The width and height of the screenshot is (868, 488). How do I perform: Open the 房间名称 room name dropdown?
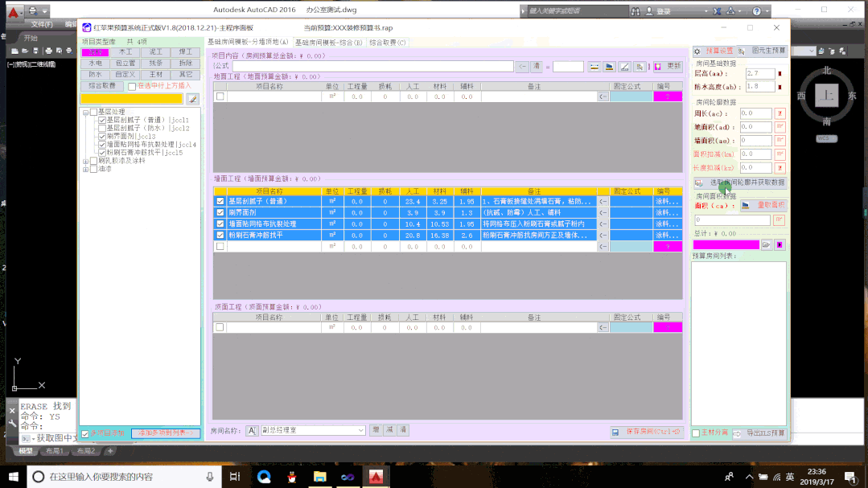361,431
